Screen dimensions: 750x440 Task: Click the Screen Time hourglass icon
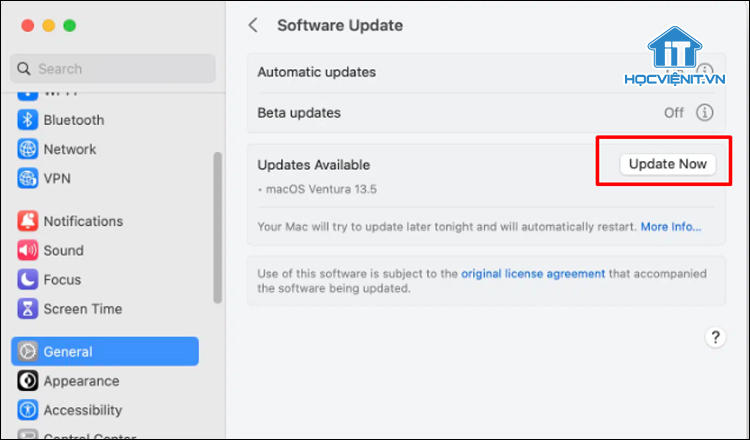[x=28, y=309]
